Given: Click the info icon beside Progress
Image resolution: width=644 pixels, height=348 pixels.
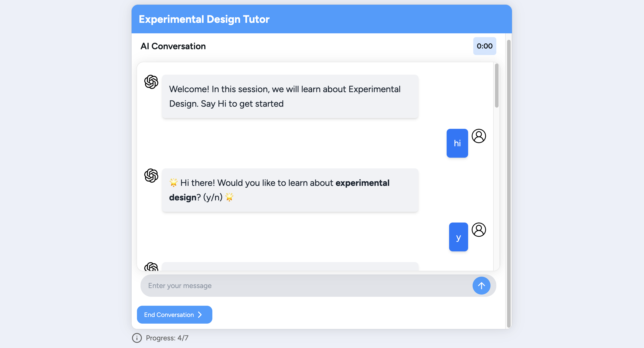Looking at the screenshot, I should pos(137,338).
